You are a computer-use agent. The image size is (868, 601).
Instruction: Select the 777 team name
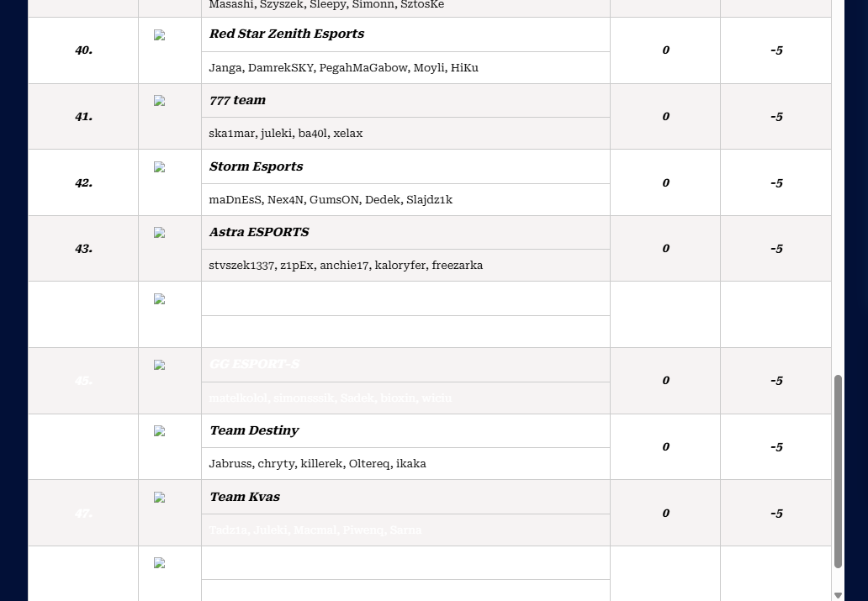[x=237, y=100]
